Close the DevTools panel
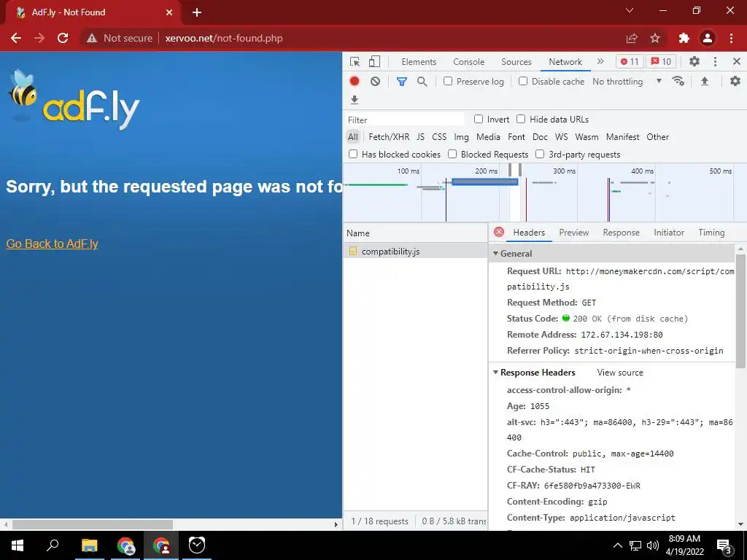747x560 pixels. point(737,61)
